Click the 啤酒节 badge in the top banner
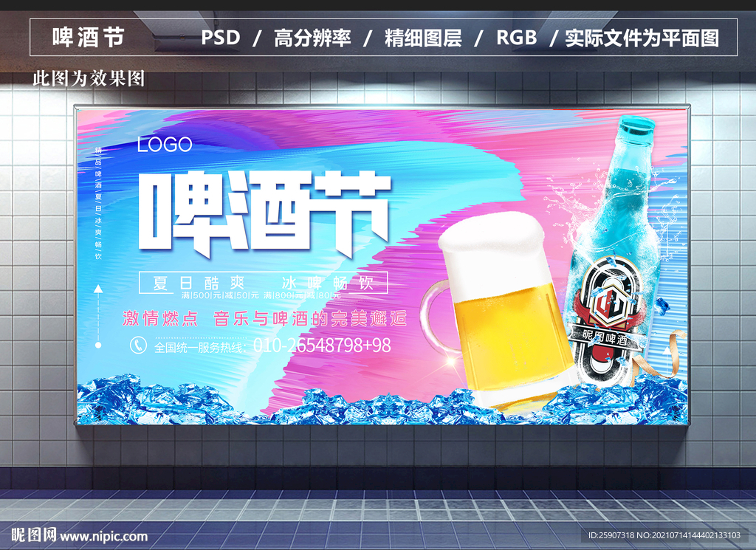The image size is (756, 550). (89, 35)
